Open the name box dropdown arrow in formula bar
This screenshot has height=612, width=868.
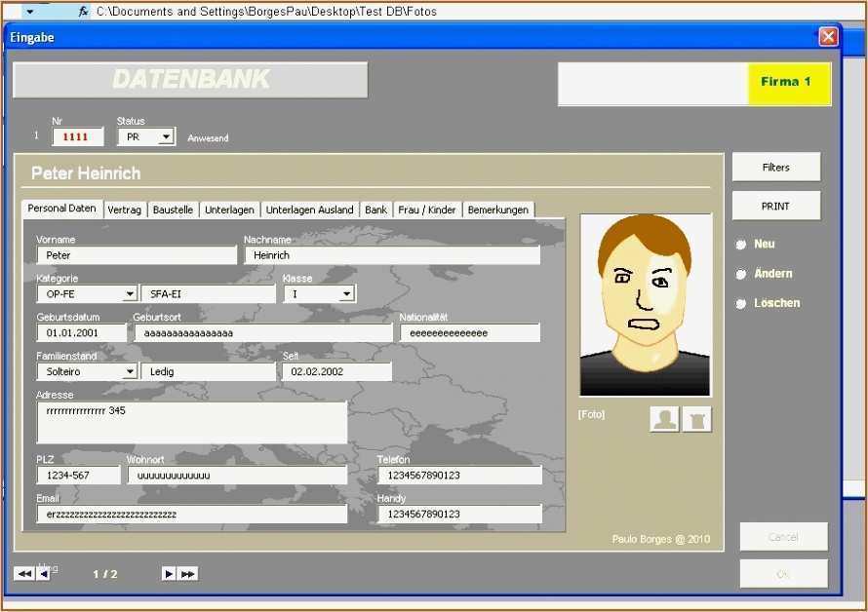pos(30,11)
